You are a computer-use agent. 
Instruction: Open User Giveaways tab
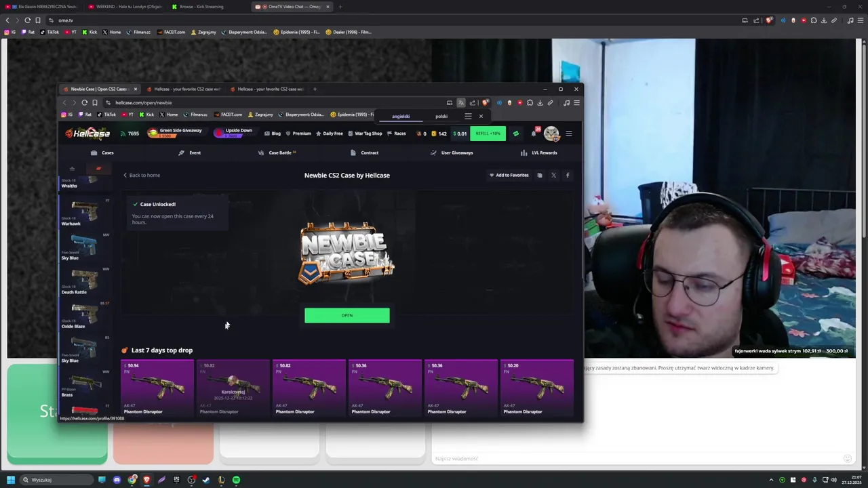[452, 152]
